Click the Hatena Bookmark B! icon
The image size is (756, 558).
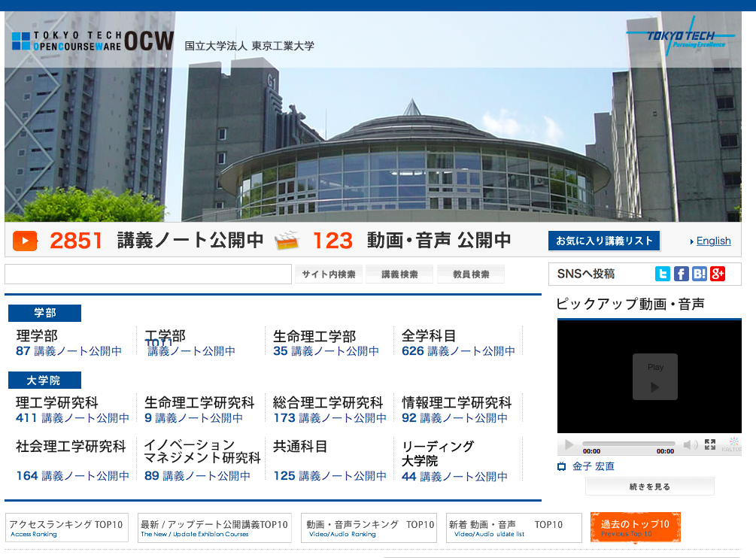[700, 274]
